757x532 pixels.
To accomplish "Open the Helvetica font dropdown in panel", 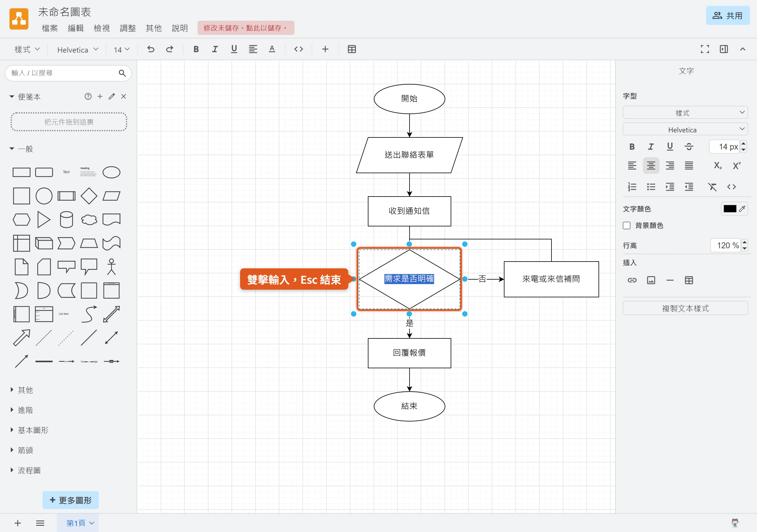I will click(685, 129).
